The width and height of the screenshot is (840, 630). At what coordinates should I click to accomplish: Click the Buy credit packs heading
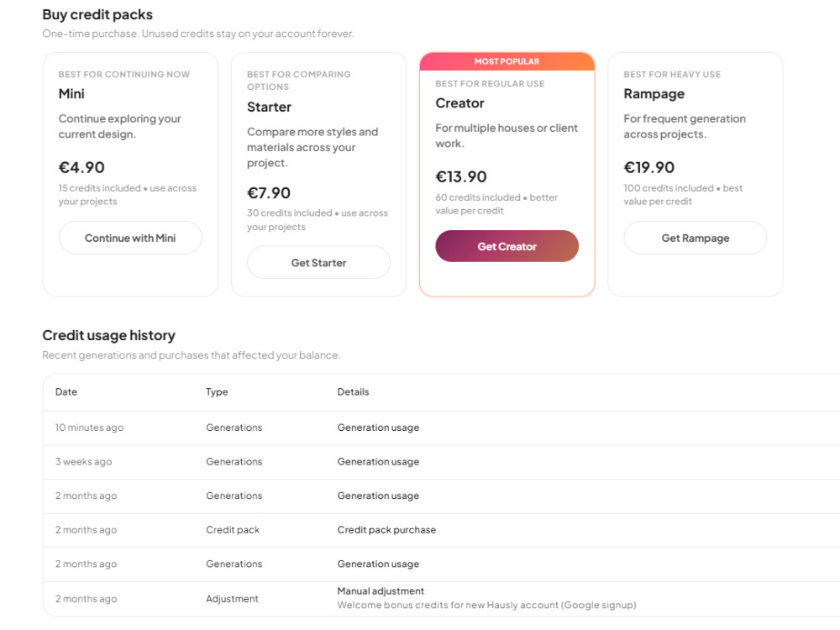click(97, 14)
